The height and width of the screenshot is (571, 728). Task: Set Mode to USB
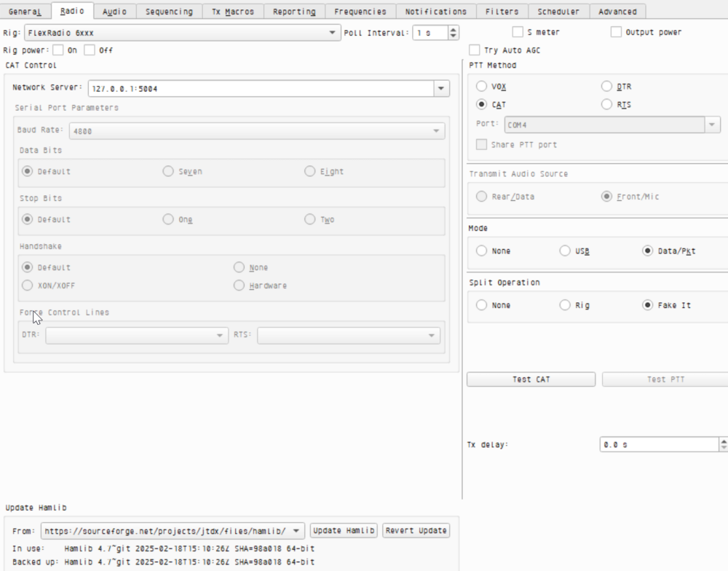[565, 251]
